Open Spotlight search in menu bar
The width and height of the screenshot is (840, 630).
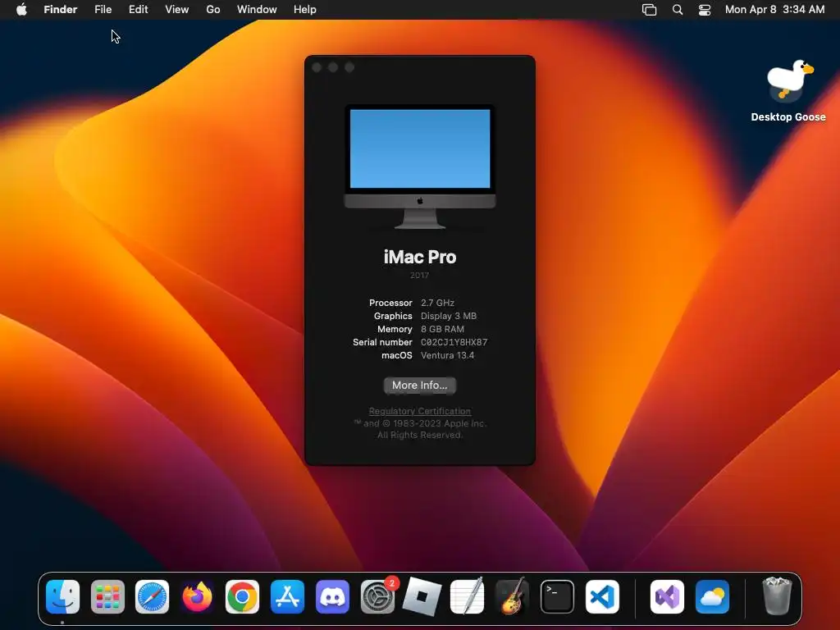tap(678, 10)
